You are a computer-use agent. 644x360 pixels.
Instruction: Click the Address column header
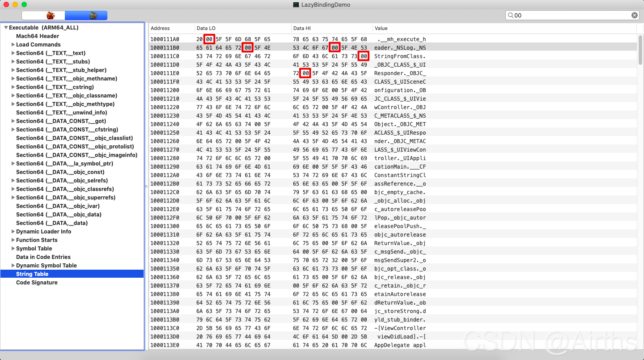pos(171,28)
